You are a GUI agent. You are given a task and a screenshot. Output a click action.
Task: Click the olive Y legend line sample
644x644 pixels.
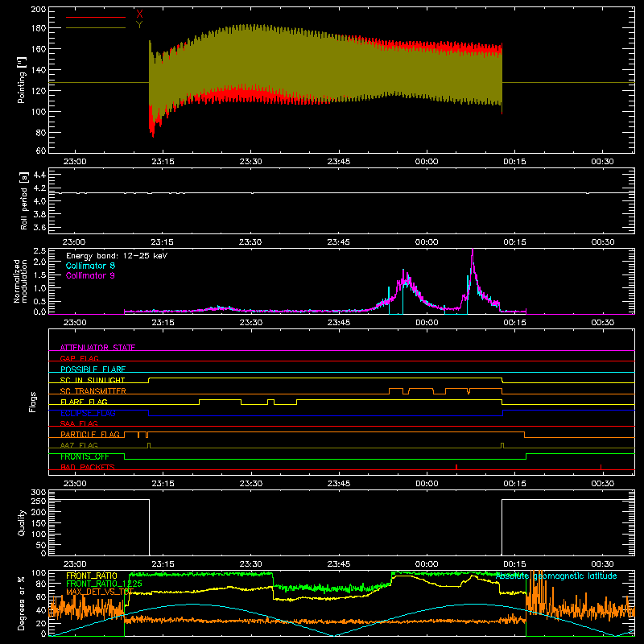(x=95, y=28)
